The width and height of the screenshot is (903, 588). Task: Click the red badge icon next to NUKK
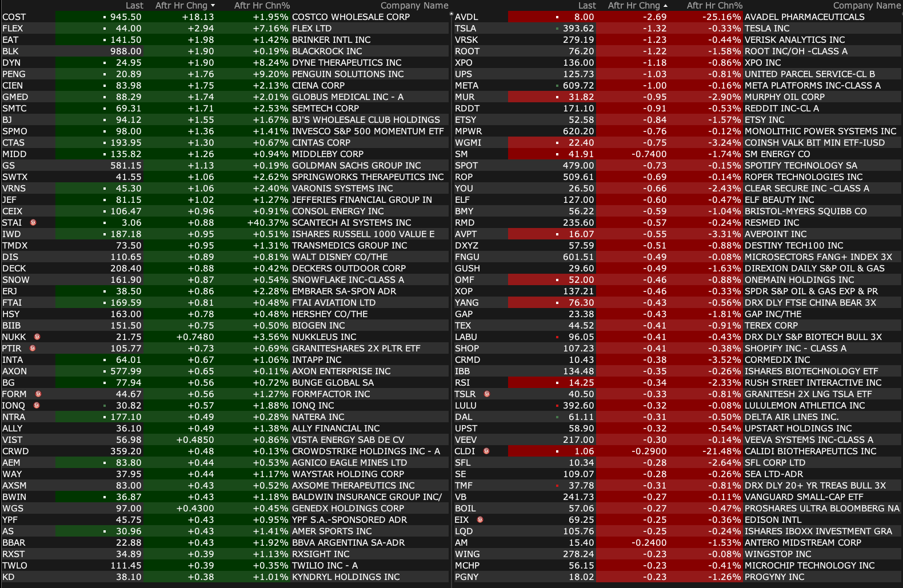click(x=37, y=337)
